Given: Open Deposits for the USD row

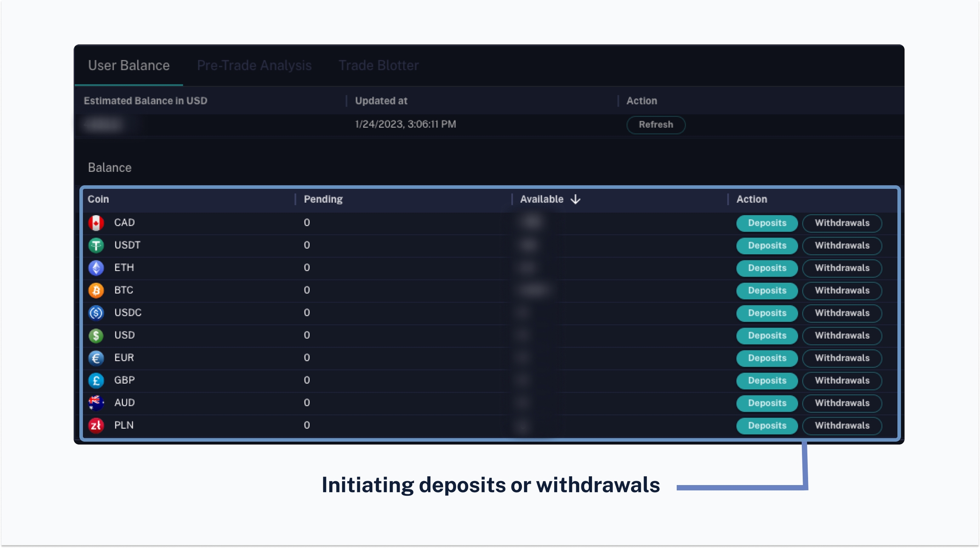Looking at the screenshot, I should pyautogui.click(x=766, y=336).
